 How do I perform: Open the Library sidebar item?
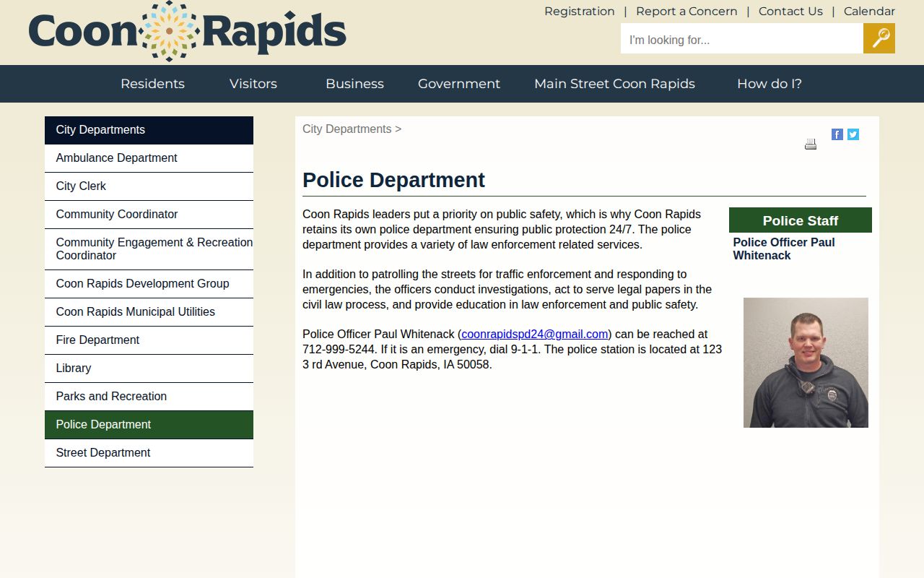pyautogui.click(x=149, y=368)
